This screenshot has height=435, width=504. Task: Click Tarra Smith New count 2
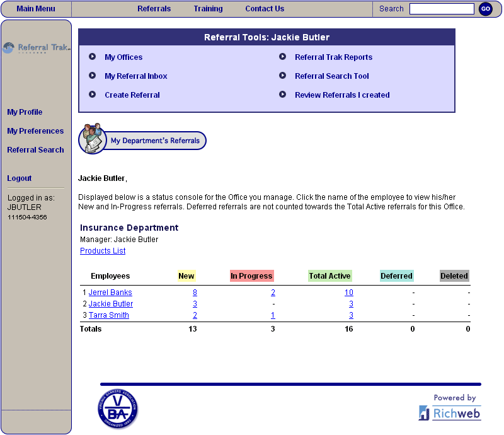click(x=195, y=315)
